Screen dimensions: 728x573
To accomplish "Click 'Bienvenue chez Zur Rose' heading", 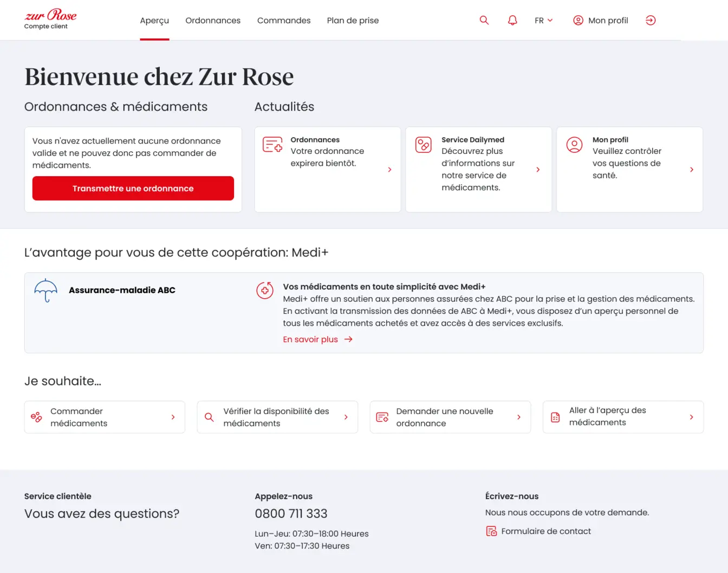I will pyautogui.click(x=159, y=76).
